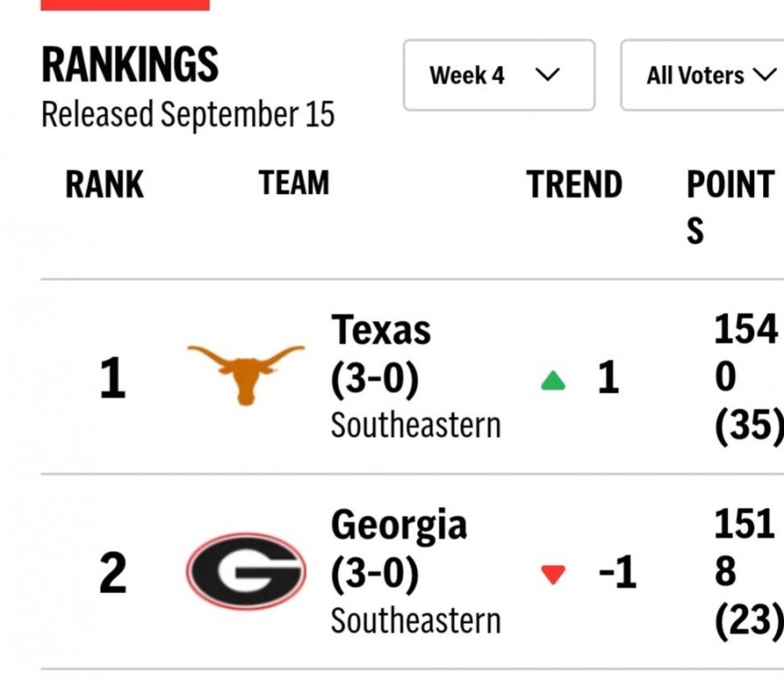784x680 pixels.
Task: Click Texas's Southeastern conference label
Action: pyautogui.click(x=415, y=424)
